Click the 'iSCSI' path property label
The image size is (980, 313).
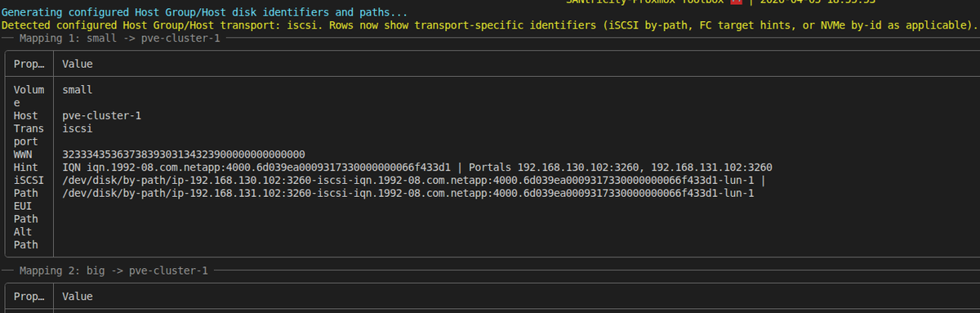tap(29, 181)
